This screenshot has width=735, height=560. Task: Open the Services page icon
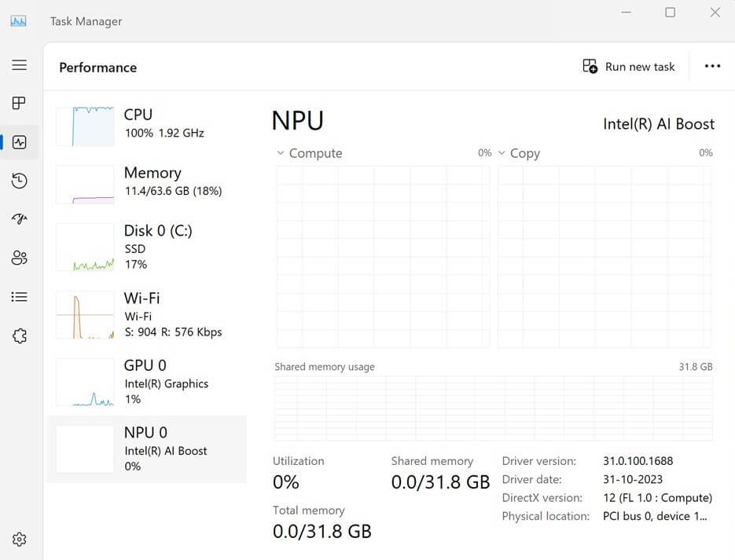click(20, 335)
